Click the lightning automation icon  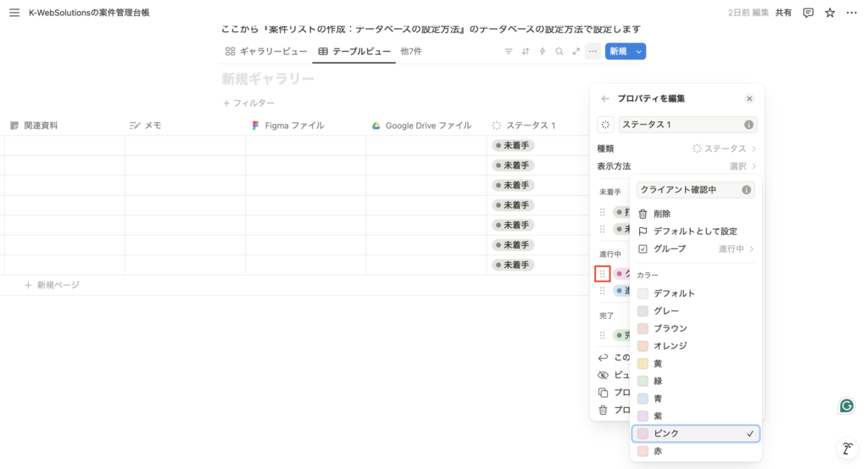click(x=542, y=52)
